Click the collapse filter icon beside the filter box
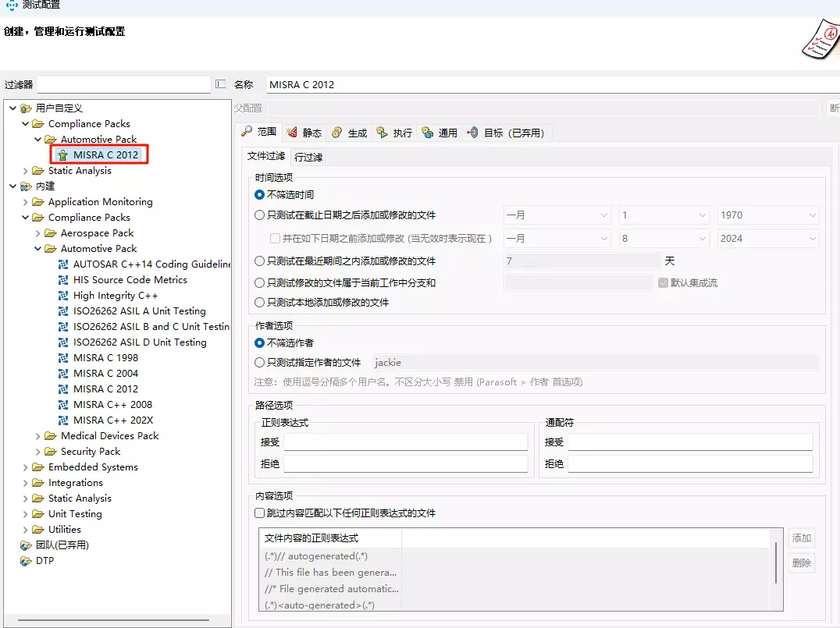The width and height of the screenshot is (840, 628). [221, 84]
